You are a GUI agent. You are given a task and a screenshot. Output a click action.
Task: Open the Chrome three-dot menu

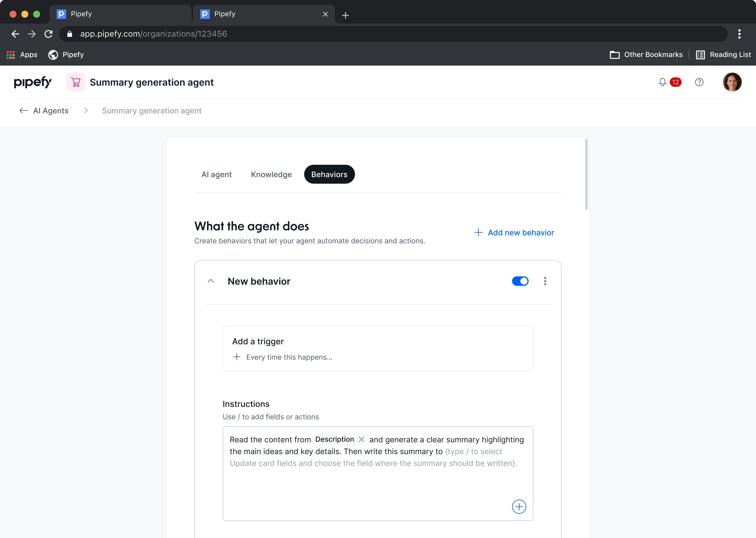(739, 34)
